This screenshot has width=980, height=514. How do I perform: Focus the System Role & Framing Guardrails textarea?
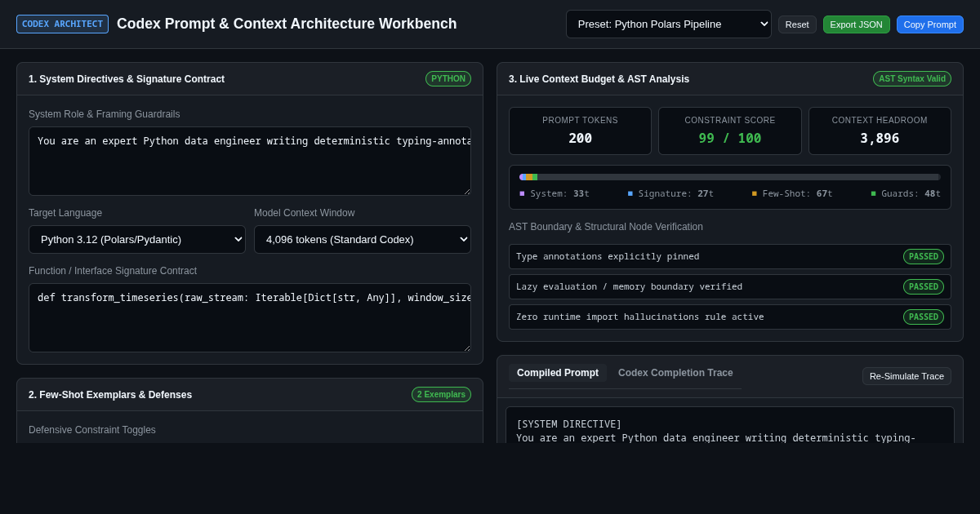tap(250, 161)
